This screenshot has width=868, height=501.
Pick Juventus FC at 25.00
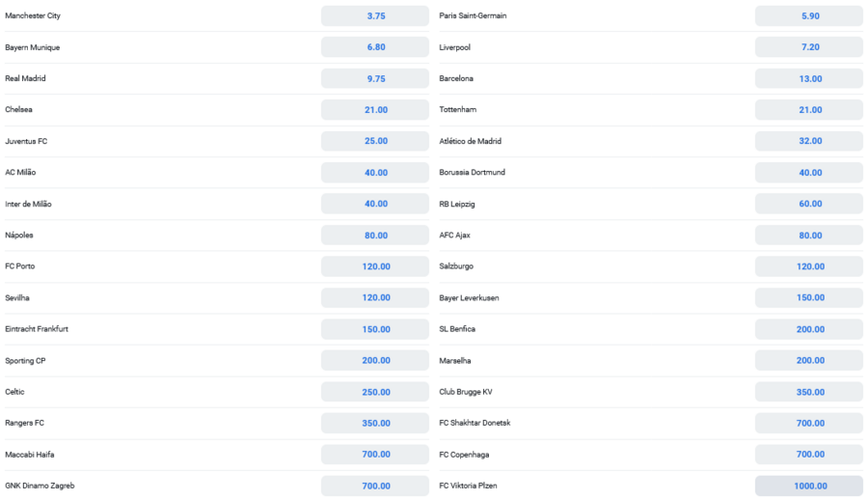pyautogui.click(x=375, y=141)
